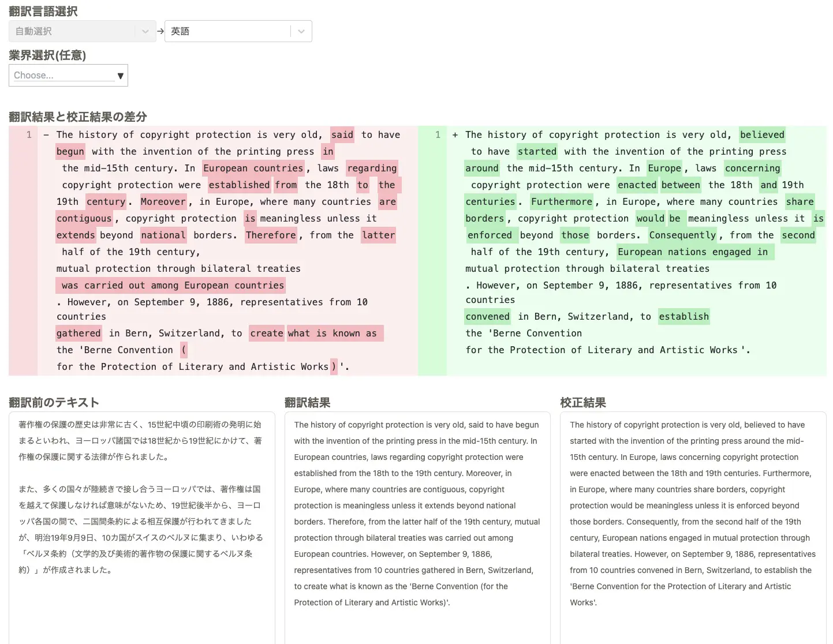This screenshot has height=644, width=833.
Task: Open the 英語 target language dropdown
Action: (228, 31)
